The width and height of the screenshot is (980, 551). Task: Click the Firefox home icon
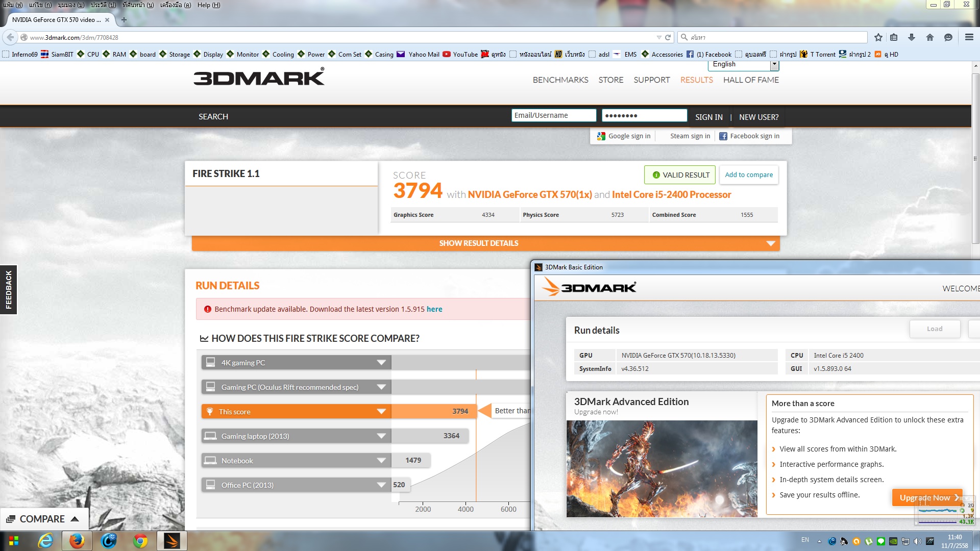click(x=929, y=37)
